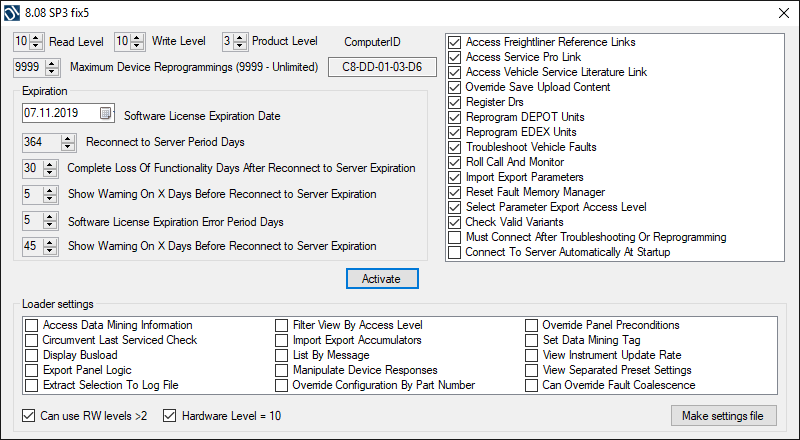
Task: Enable Manipulate Device Responses
Action: 282,371
